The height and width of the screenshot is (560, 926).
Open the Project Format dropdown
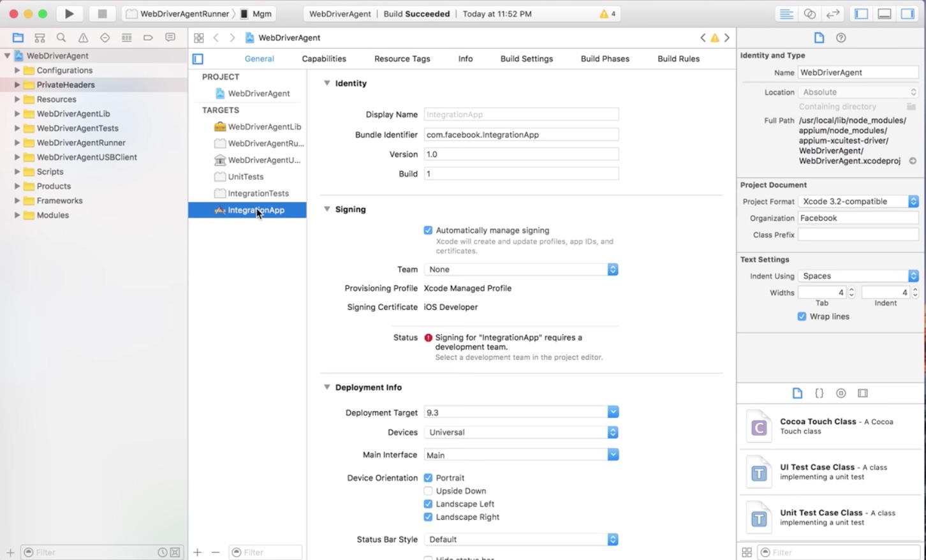tap(858, 201)
